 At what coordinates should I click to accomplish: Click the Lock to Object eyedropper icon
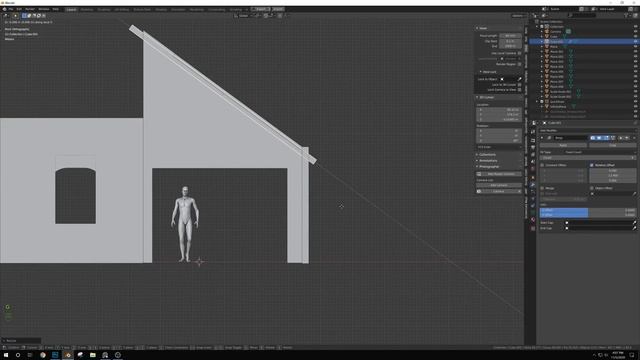point(519,79)
